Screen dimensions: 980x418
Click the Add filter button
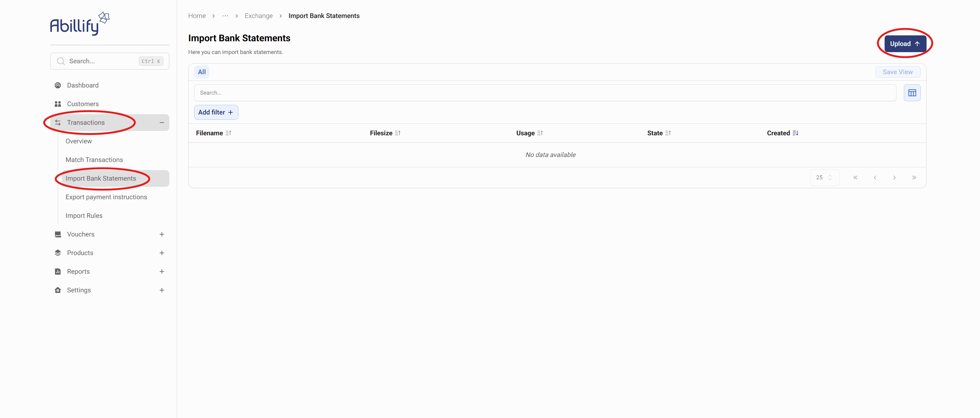[216, 112]
